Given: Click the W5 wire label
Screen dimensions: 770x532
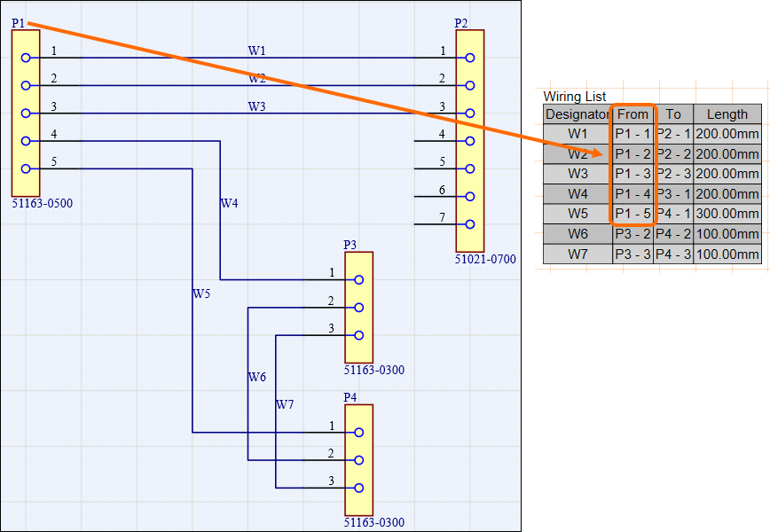Looking at the screenshot, I should tap(201, 293).
